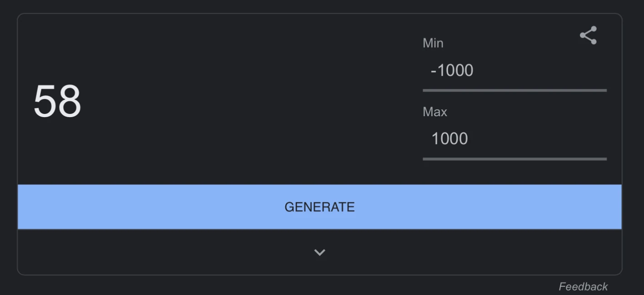
Task: Send feedback about this widget
Action: [x=583, y=286]
